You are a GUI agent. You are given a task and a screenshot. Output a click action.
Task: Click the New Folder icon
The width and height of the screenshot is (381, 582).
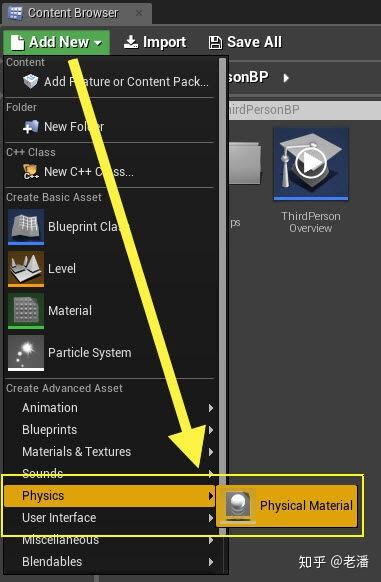pyautogui.click(x=30, y=127)
